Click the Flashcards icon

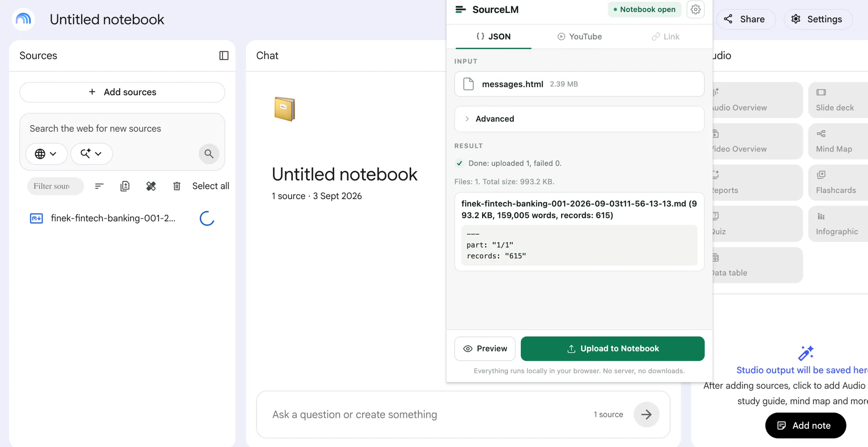coord(821,175)
